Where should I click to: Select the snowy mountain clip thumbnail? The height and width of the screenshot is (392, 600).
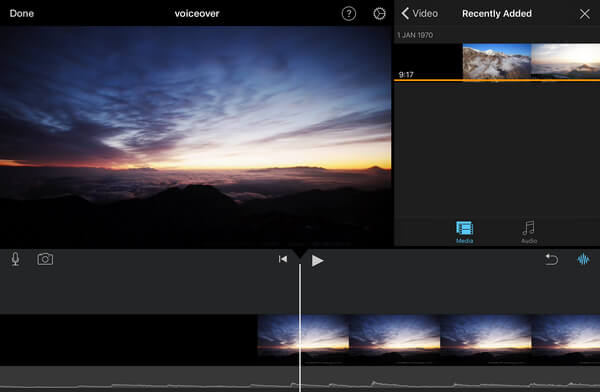[497, 61]
